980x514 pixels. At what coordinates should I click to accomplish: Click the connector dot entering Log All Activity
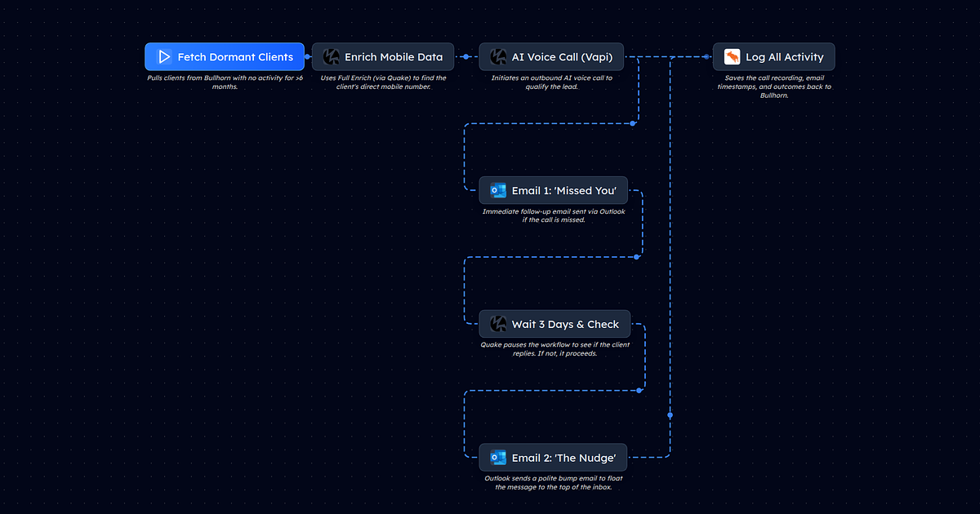pos(706,57)
